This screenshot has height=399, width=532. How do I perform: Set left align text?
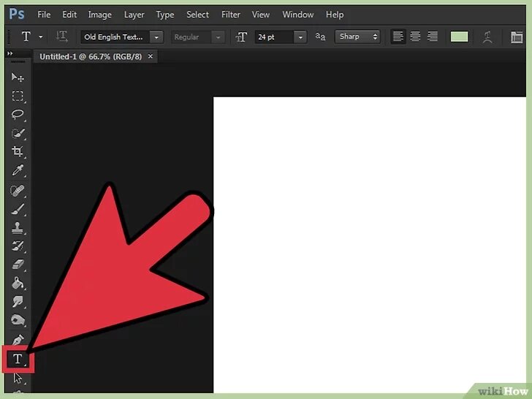[x=398, y=37]
